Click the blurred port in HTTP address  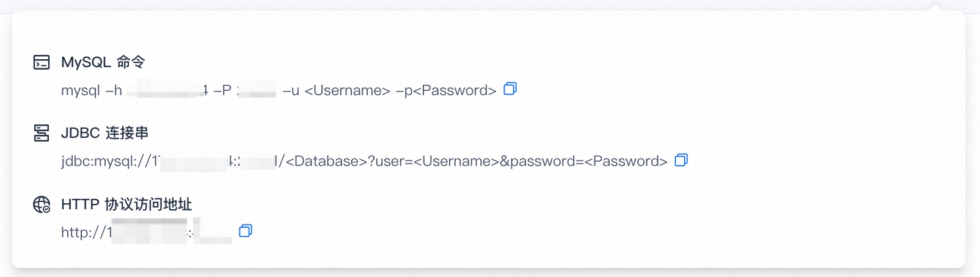coord(213,231)
